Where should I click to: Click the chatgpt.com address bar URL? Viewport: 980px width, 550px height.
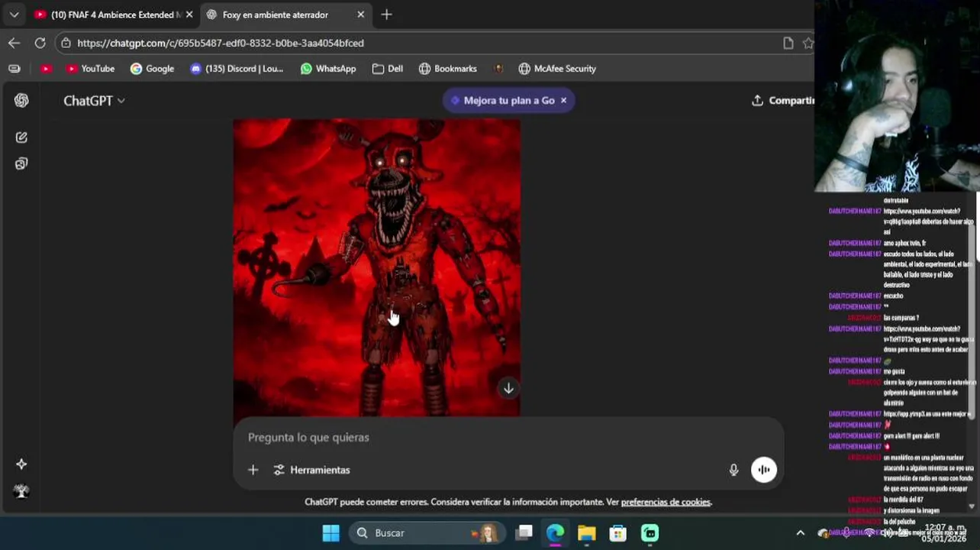(221, 43)
